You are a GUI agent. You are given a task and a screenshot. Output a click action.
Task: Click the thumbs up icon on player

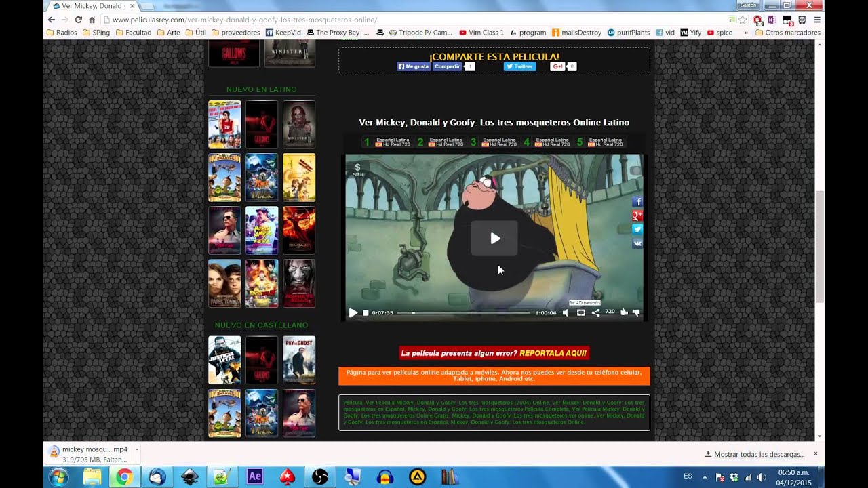(624, 312)
